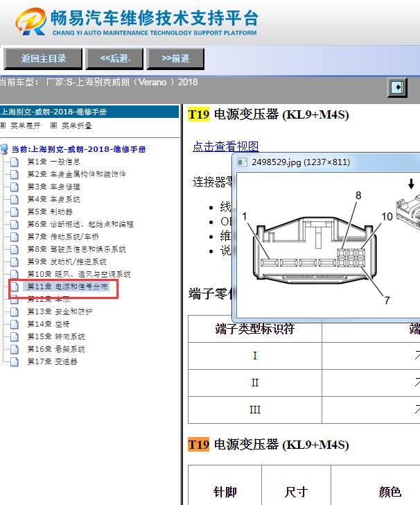This screenshot has width=420, height=505.
Task: Go forward with the >>前进 button
Action: click(175, 59)
